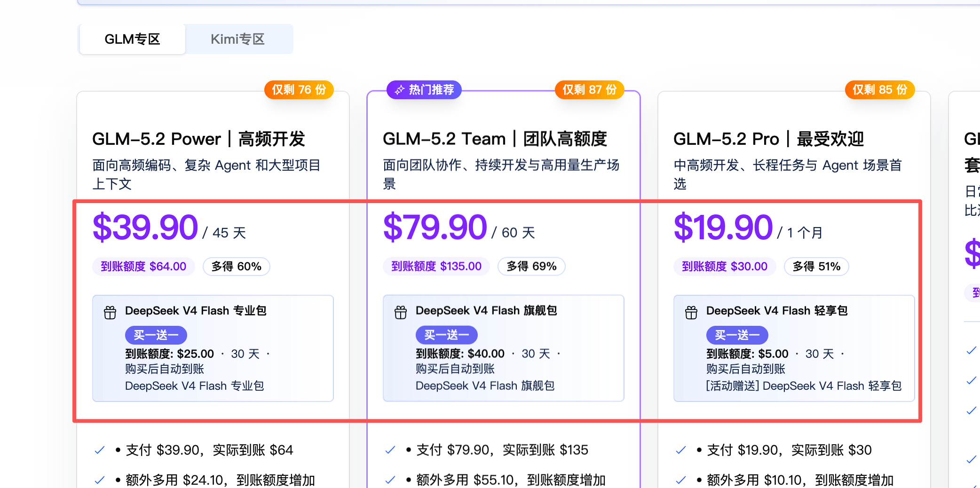Click the 到账额度 $135.00 pill
Image resolution: width=980 pixels, height=488 pixels.
coord(436,267)
